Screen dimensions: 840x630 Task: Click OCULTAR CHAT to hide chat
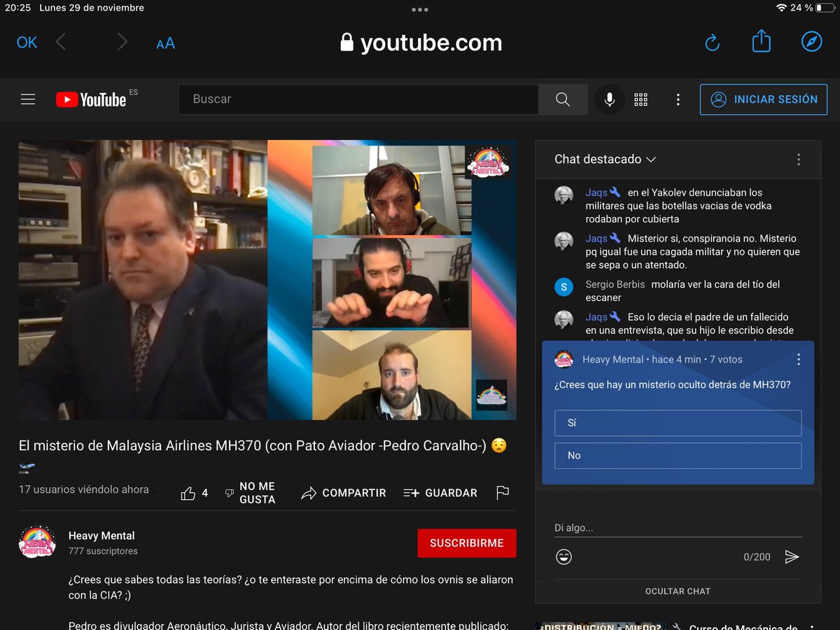[x=678, y=591]
